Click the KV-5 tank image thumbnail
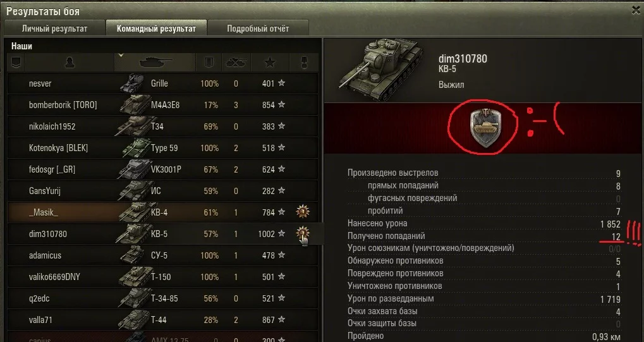 [380, 69]
